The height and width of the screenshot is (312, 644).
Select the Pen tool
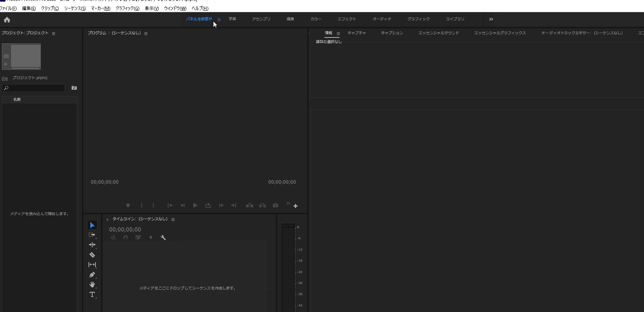(92, 275)
